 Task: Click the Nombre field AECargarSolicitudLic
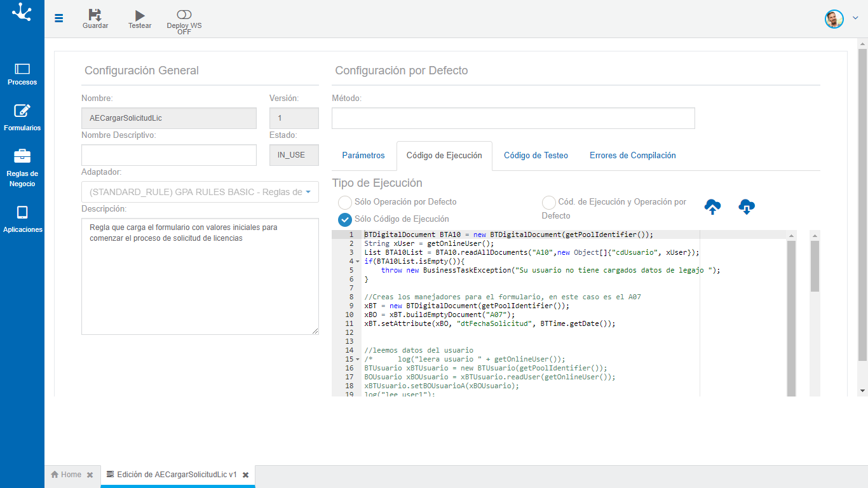169,118
